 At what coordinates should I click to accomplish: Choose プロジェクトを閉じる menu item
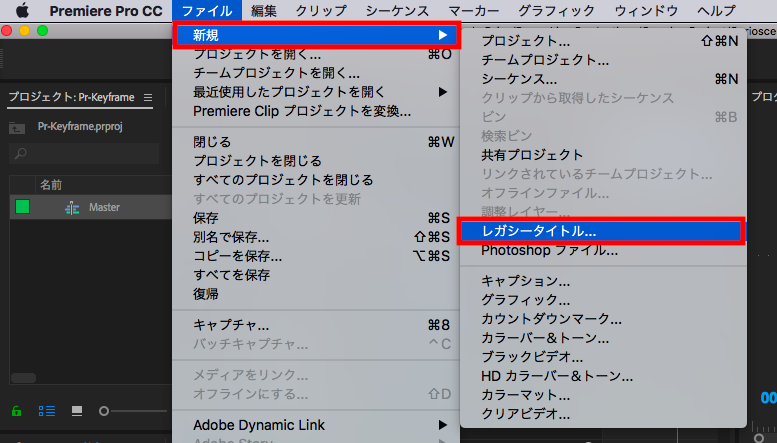click(316, 161)
